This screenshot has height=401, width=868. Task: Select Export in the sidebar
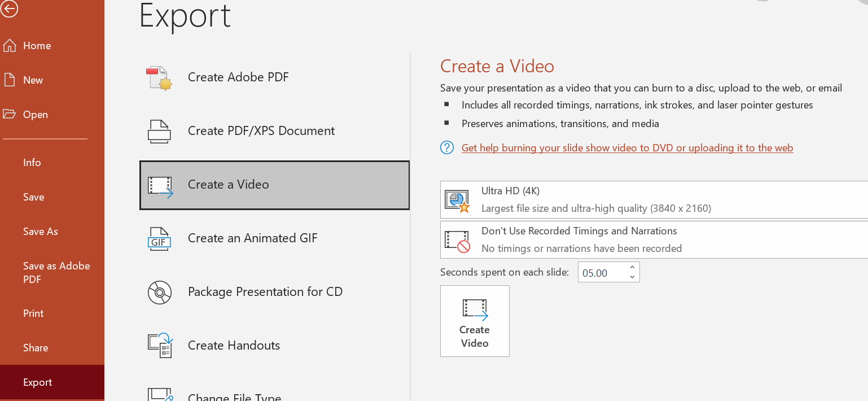coord(52,382)
